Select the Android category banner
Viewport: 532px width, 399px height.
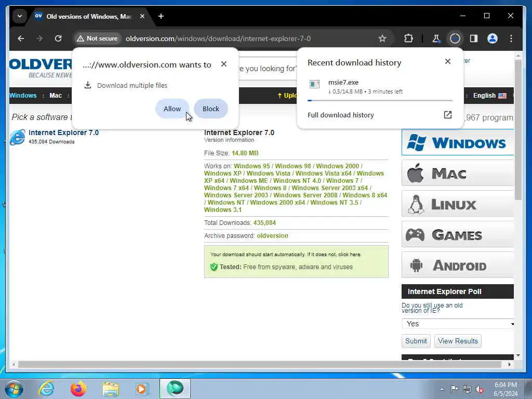(x=457, y=265)
